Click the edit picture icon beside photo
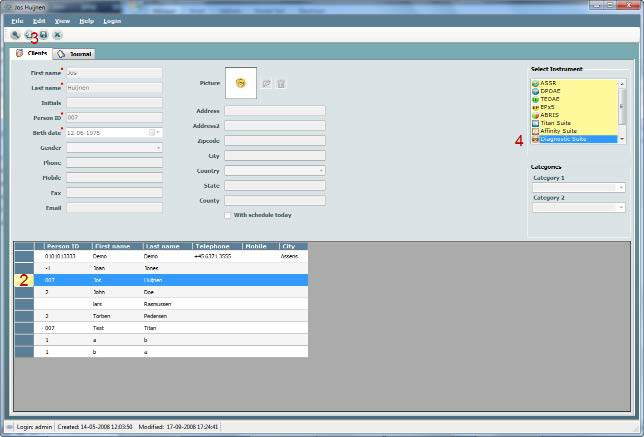644x437 pixels. pos(267,84)
